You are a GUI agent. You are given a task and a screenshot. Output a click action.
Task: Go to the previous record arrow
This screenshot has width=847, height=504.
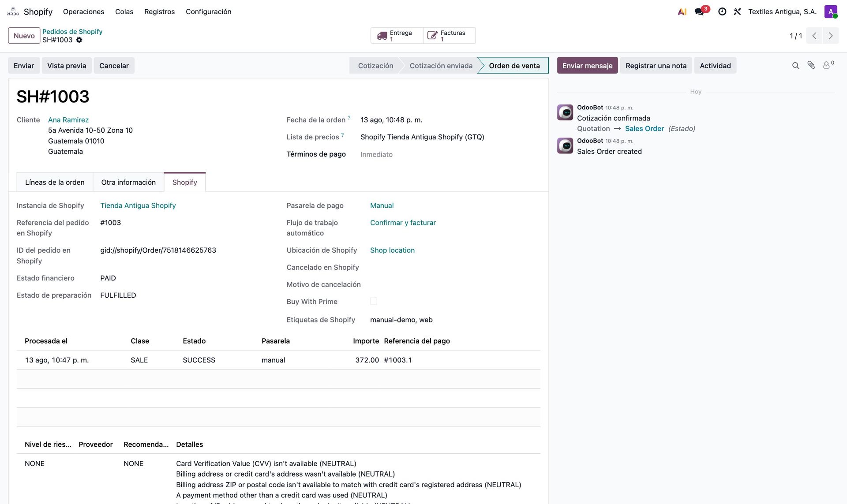coord(814,36)
